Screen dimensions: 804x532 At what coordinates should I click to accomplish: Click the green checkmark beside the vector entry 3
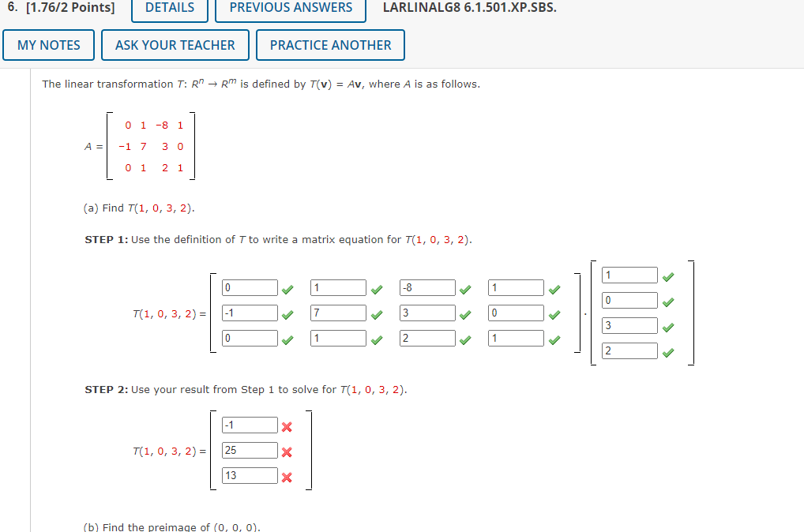tap(670, 326)
